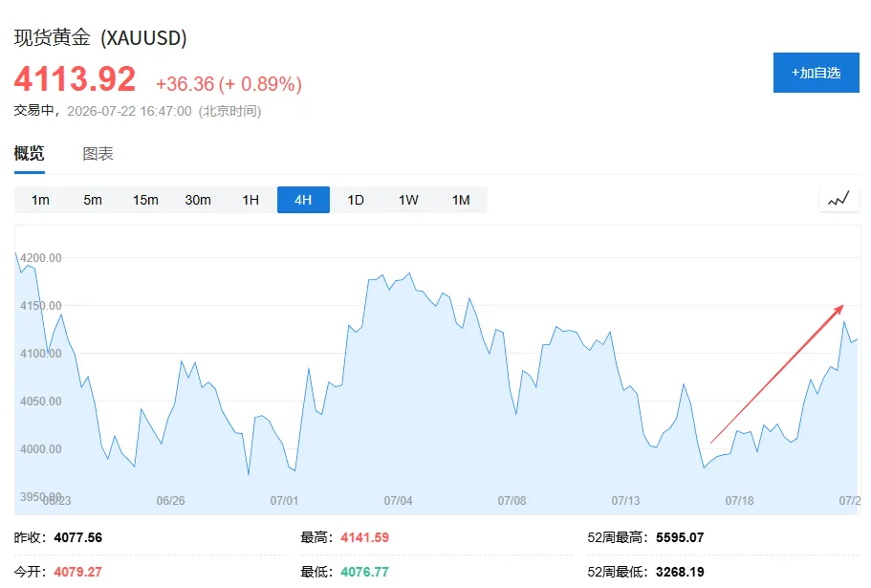This screenshot has width=871, height=588.
Task: Select the 4H timeframe
Action: tap(303, 200)
